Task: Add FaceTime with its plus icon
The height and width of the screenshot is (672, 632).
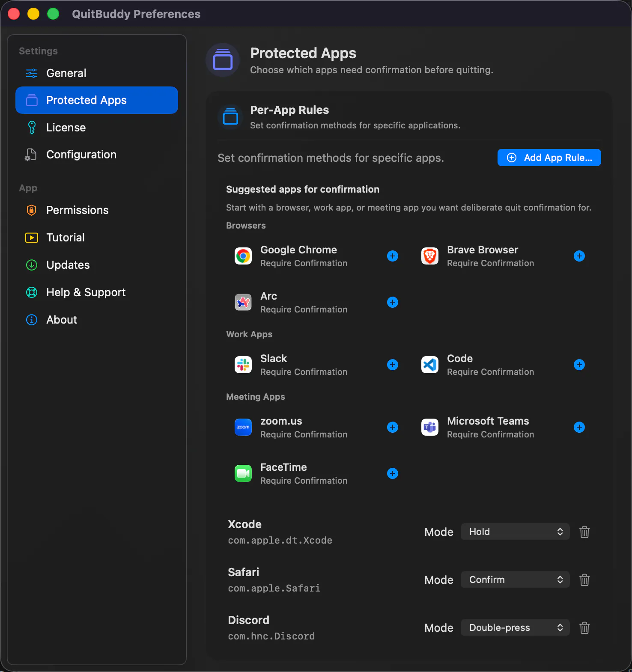Action: [393, 473]
